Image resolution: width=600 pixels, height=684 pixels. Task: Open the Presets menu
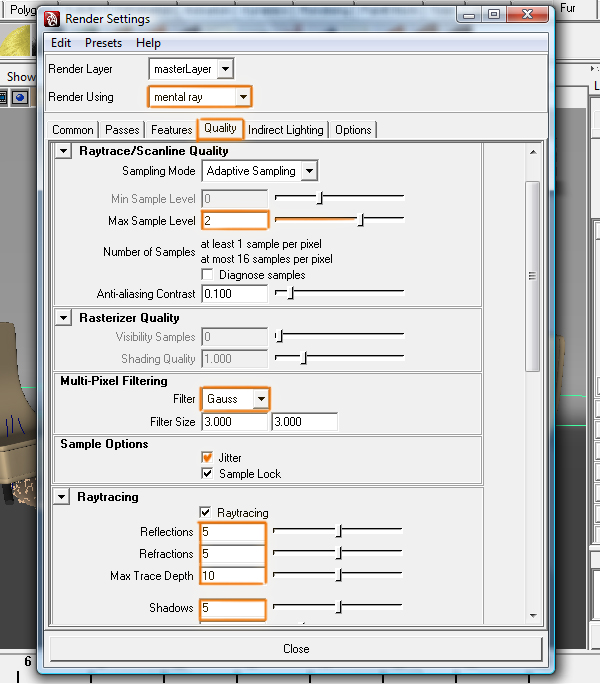point(103,43)
